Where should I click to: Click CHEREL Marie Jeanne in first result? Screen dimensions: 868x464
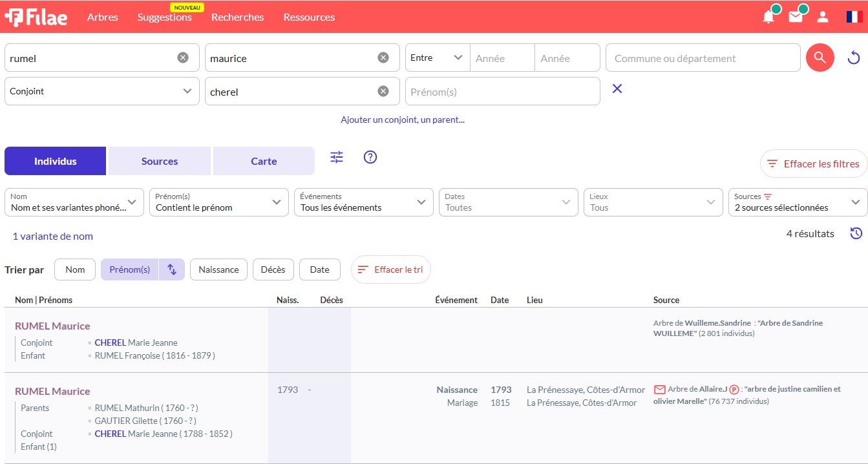point(136,343)
